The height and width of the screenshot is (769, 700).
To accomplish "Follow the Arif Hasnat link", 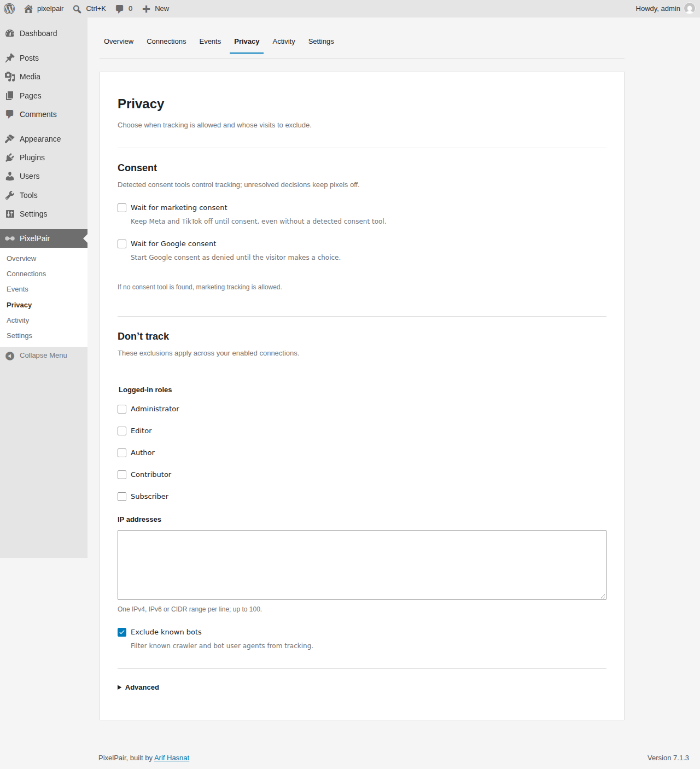I will (172, 758).
